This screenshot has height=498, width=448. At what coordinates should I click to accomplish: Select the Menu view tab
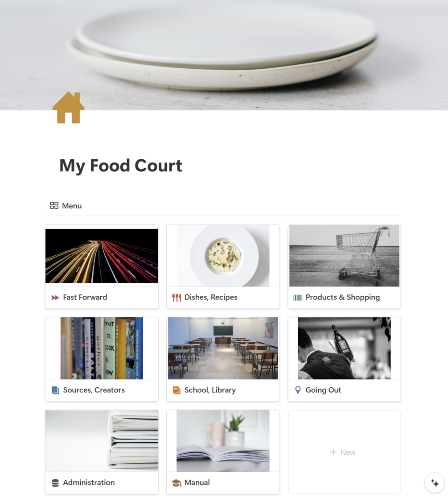(x=66, y=206)
